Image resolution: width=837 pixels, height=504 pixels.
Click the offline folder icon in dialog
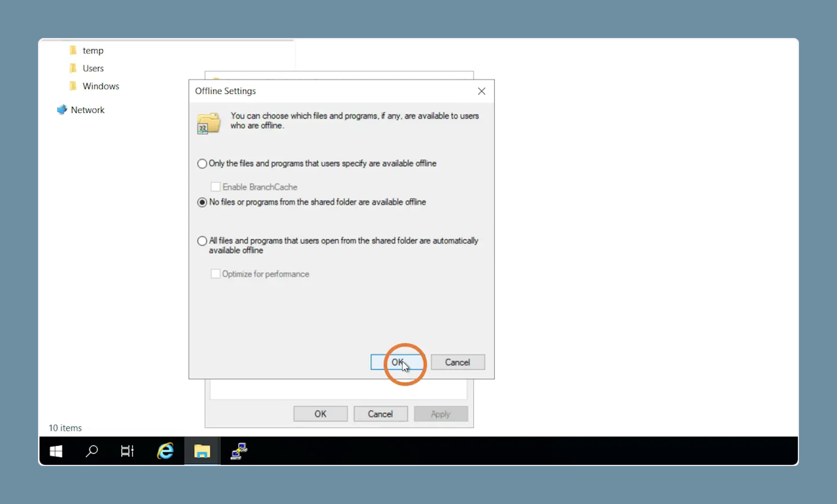point(208,123)
